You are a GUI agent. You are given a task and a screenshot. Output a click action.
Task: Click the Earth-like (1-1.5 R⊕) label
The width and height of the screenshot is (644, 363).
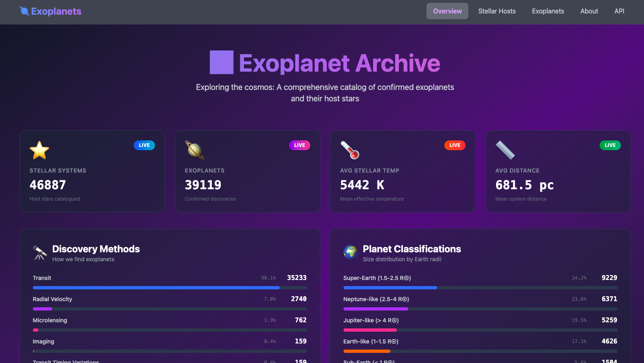tap(371, 341)
